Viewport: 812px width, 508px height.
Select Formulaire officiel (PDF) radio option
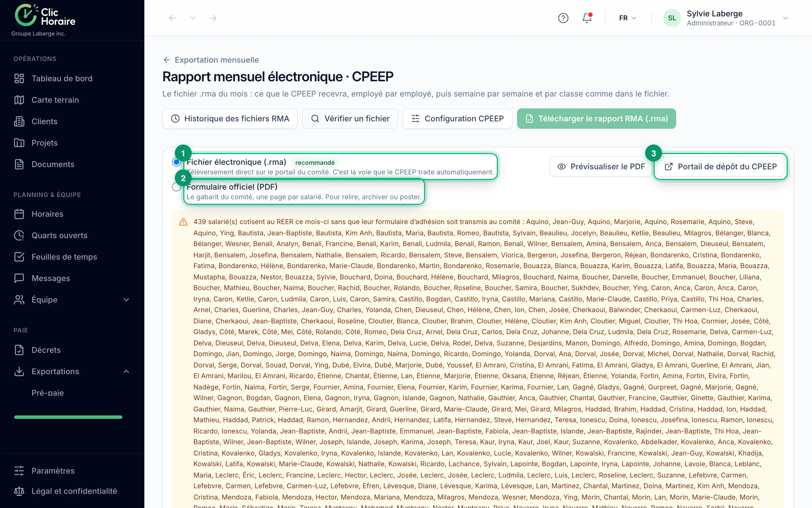176,187
